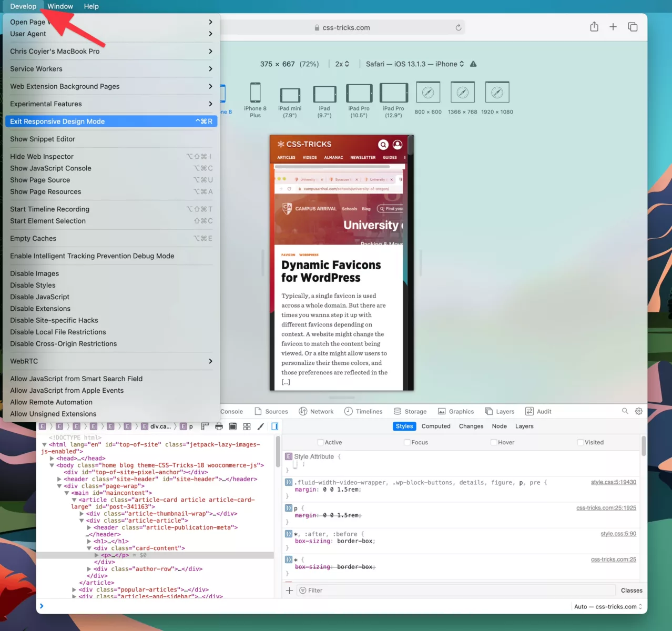This screenshot has height=631, width=672.
Task: Select the iPhone 8 Plus device preset
Action: pos(255,100)
